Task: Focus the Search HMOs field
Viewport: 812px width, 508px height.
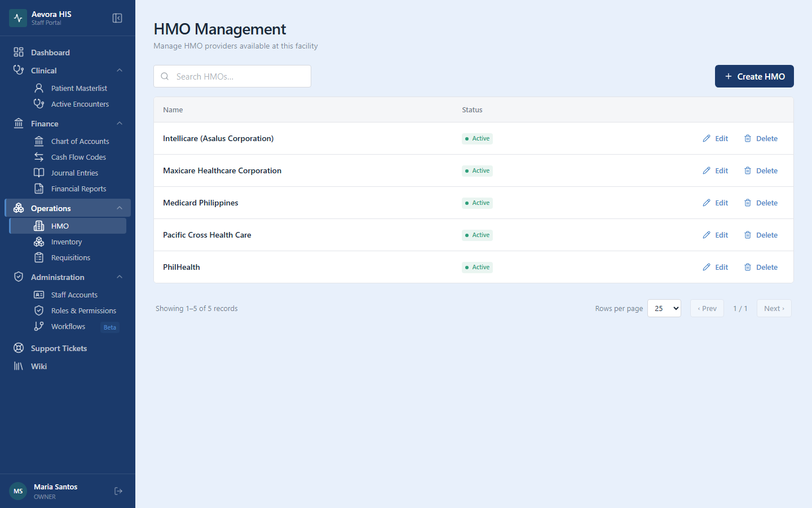Action: pos(232,76)
